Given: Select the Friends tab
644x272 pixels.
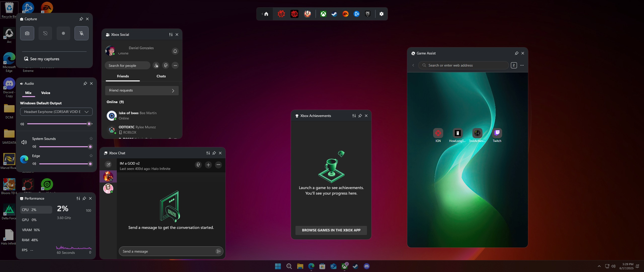Looking at the screenshot, I should pyautogui.click(x=123, y=76).
